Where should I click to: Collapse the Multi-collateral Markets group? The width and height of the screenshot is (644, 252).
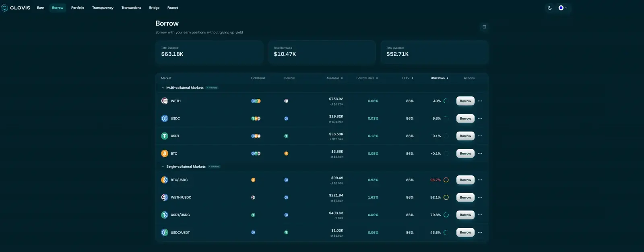click(x=163, y=87)
